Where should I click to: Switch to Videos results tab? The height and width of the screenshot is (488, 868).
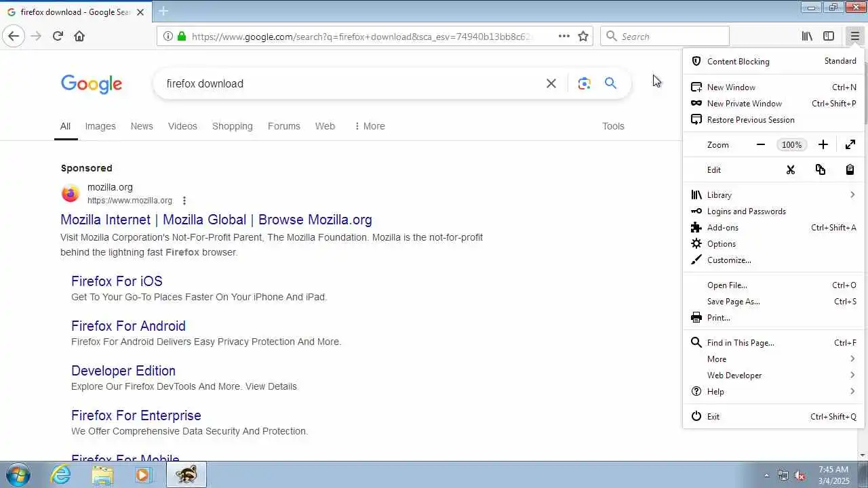pyautogui.click(x=182, y=126)
